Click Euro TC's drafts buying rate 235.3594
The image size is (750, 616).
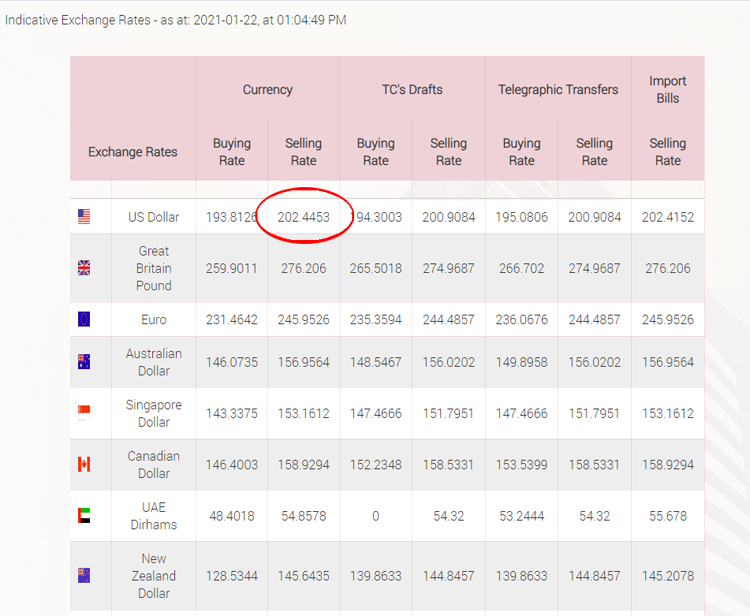point(375,319)
